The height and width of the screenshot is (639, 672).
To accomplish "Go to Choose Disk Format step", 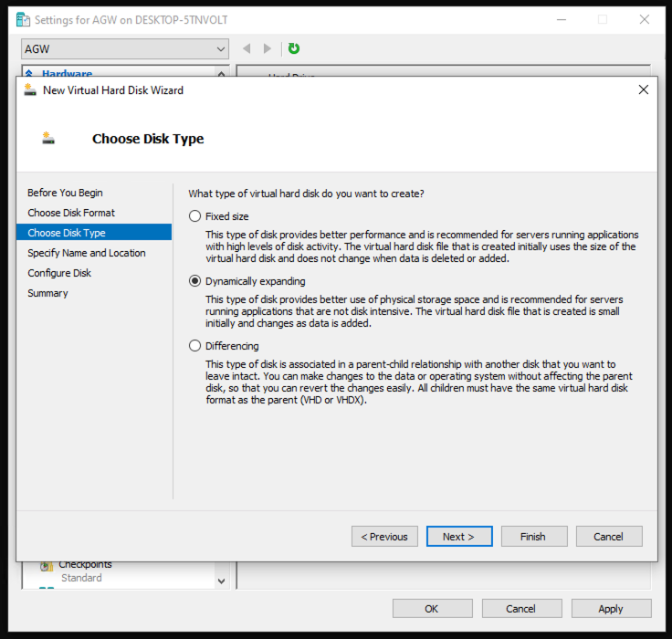I will tap(71, 213).
